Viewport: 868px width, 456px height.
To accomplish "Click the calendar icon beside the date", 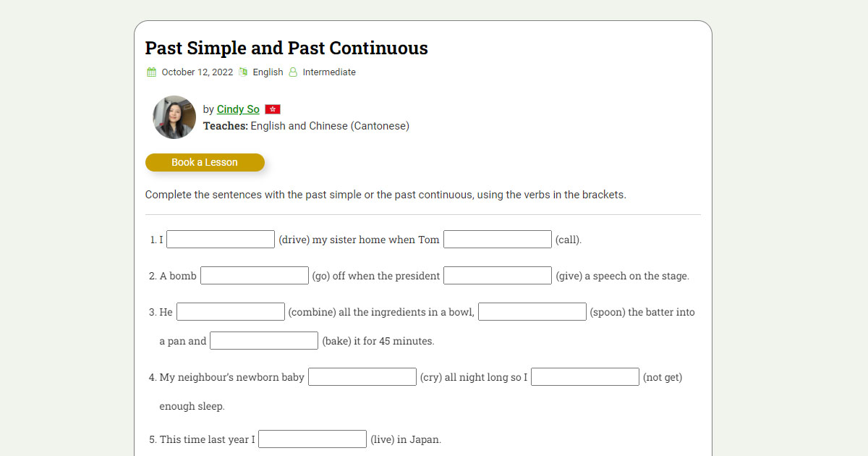I will tap(152, 72).
